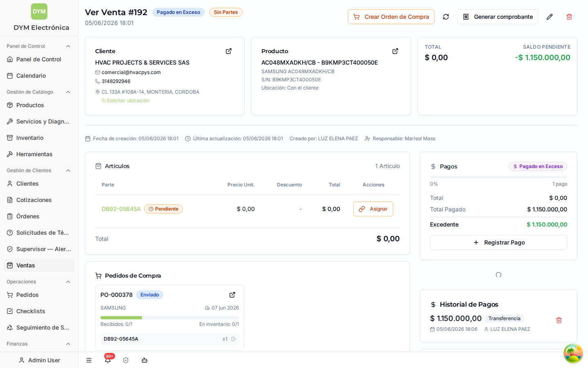Viewport: 588px width, 368px height.
Task: Open client details external link icon
Action: 229,51
